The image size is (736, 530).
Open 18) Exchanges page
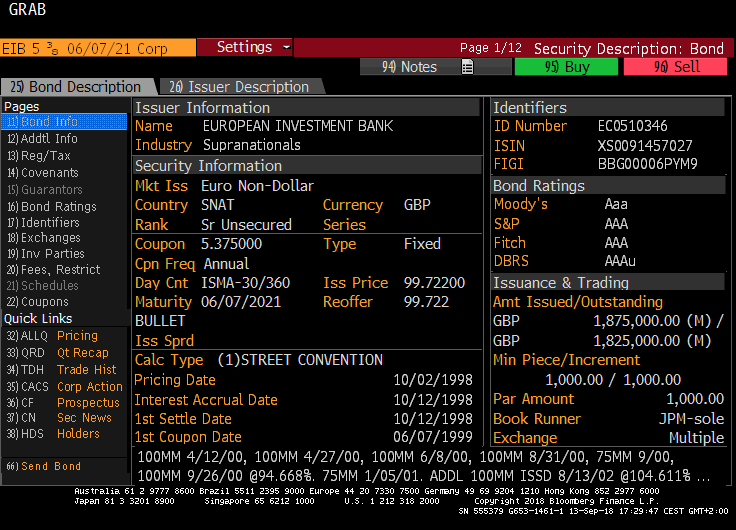coord(44,238)
